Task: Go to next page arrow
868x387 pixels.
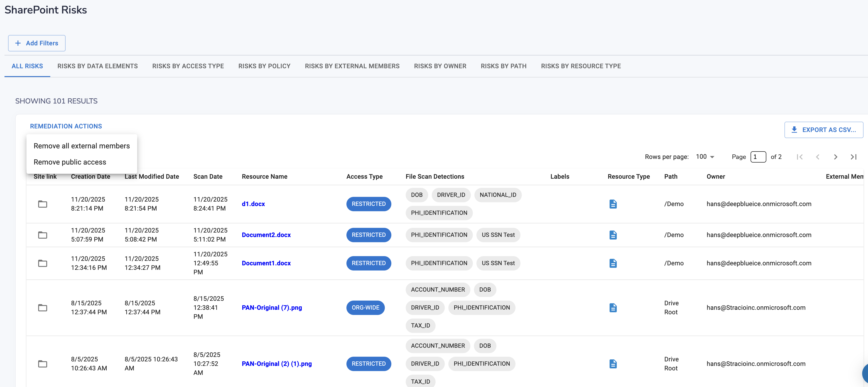Action: point(835,157)
